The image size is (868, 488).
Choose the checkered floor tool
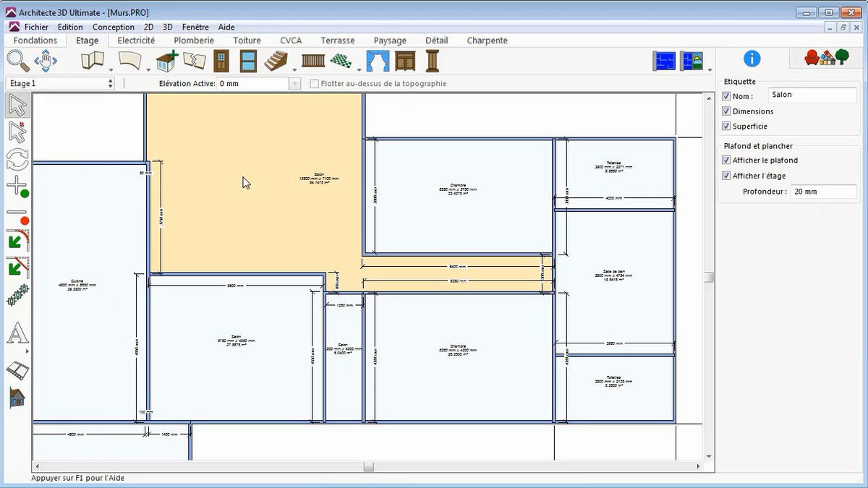pos(341,61)
